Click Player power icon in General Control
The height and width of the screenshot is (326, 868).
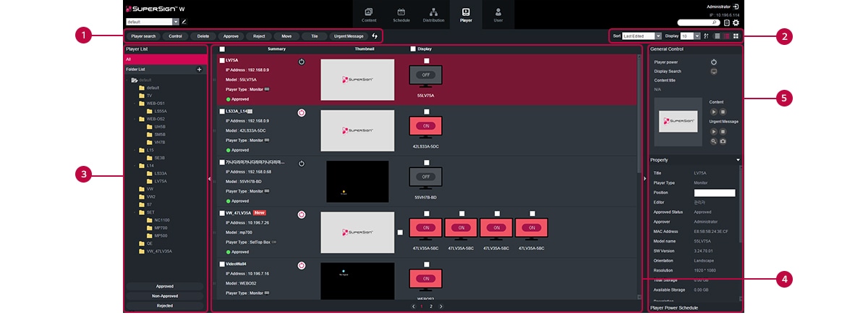(x=714, y=62)
